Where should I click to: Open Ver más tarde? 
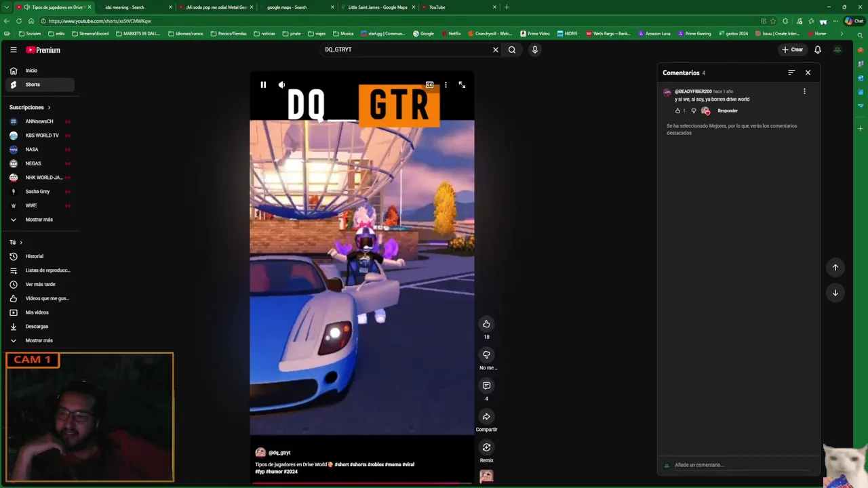pos(40,284)
